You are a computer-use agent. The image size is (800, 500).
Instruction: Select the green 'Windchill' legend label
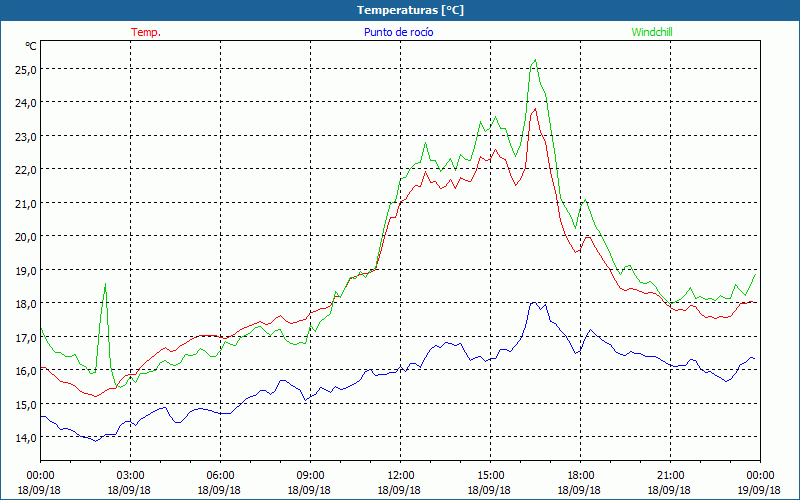coord(652,32)
